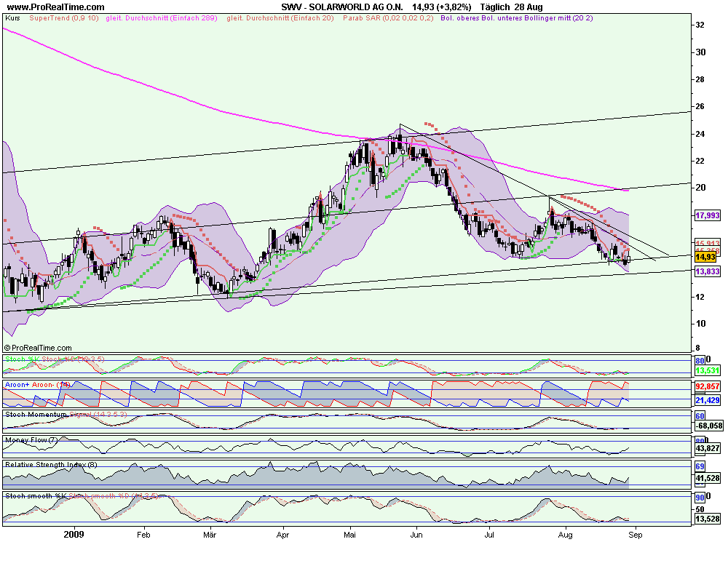The image size is (728, 582).
Task: Click the green 13,531 stochastic value
Action: click(x=707, y=371)
